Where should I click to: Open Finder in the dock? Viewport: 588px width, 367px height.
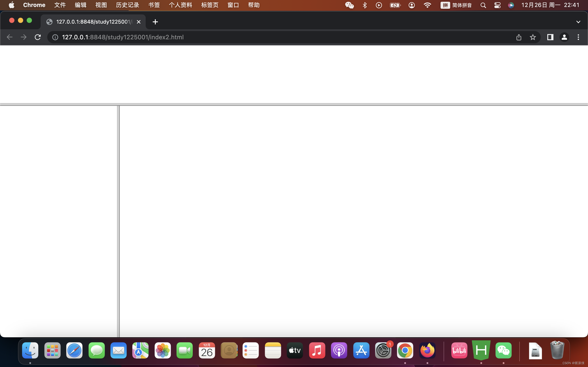[x=30, y=351]
